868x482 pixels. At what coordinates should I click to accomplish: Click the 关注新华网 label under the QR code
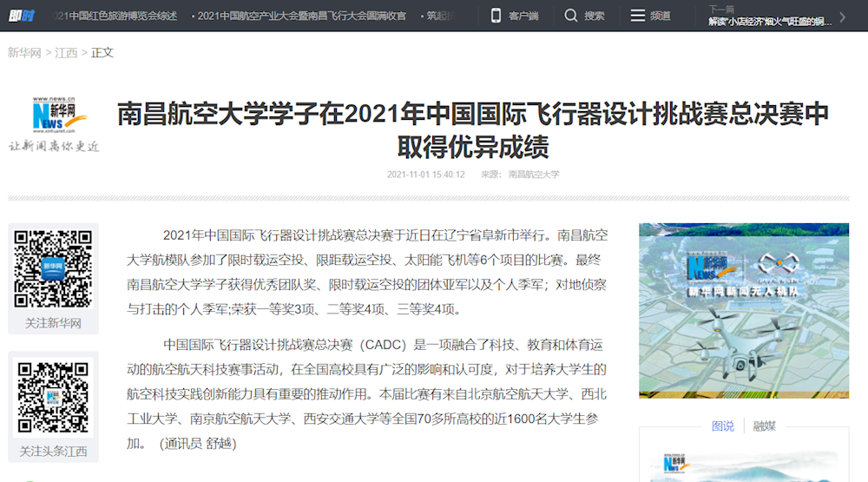(x=53, y=323)
